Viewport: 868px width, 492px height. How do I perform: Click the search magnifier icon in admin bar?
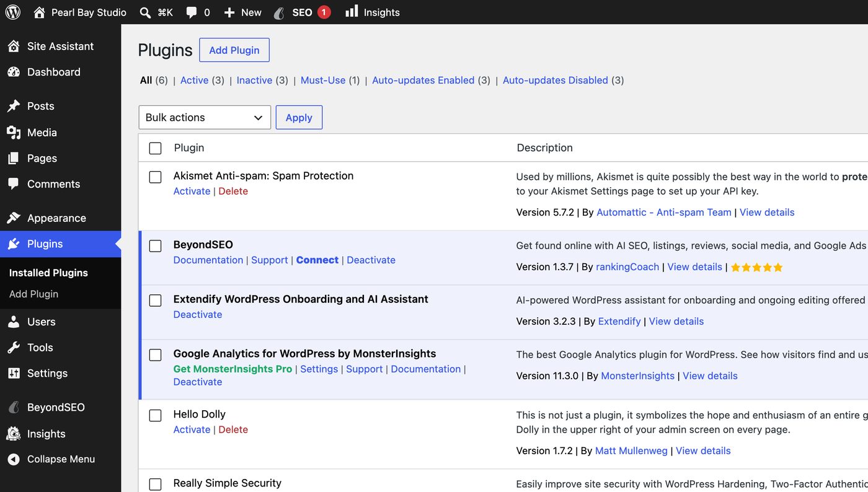point(145,12)
